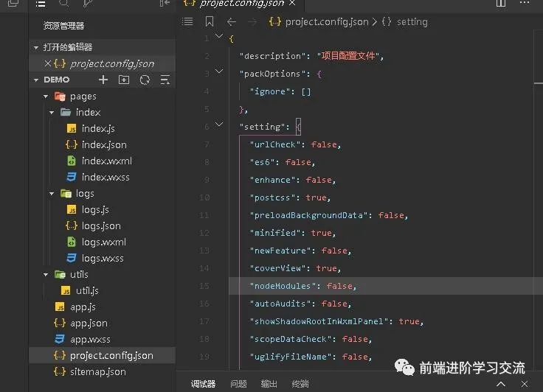
Task: Collapse all folders in DEMO explorer
Action: tap(165, 80)
